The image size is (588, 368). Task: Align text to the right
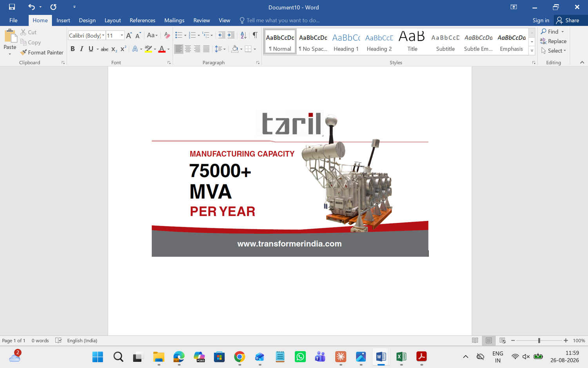pos(197,49)
